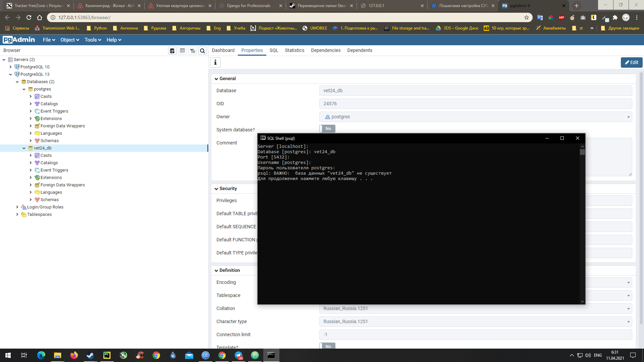Collapse the vet24_db database node

coord(24,148)
